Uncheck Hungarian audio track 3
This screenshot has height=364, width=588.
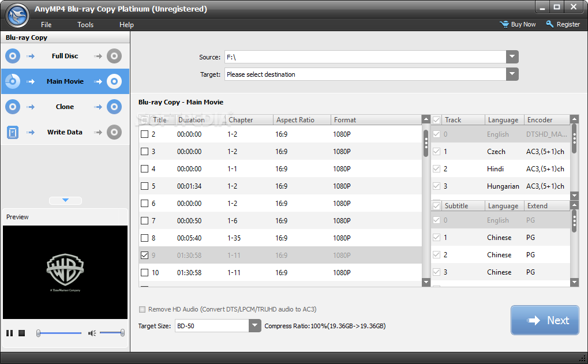pos(436,186)
